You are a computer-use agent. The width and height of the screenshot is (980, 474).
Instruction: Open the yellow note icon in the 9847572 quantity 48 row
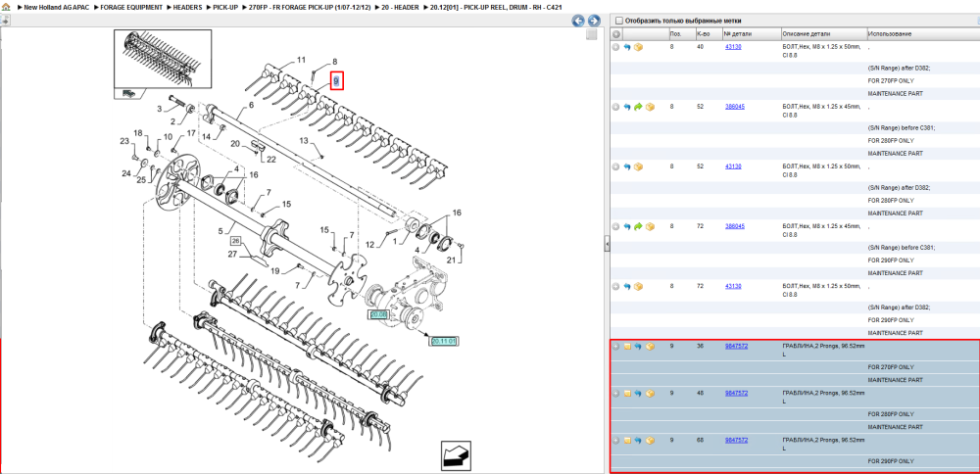pyautogui.click(x=627, y=394)
